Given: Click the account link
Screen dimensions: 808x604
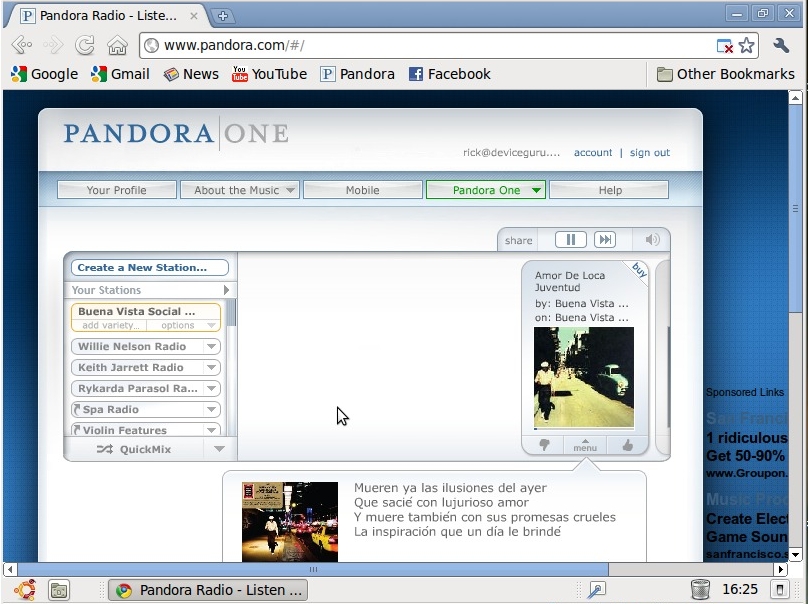Looking at the screenshot, I should pos(593,153).
